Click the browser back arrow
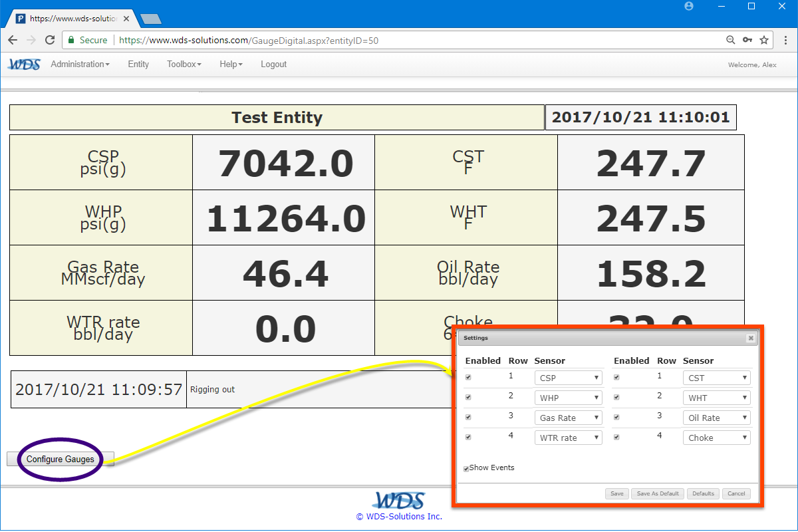The width and height of the screenshot is (798, 532). pos(13,40)
